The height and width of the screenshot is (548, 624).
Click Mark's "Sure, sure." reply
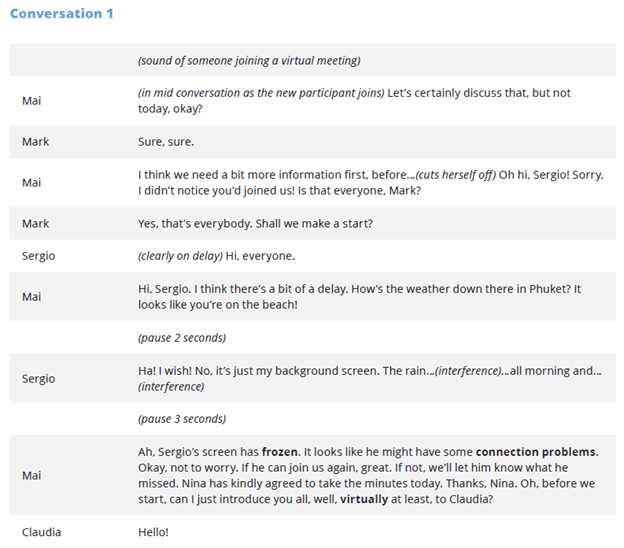(x=166, y=141)
